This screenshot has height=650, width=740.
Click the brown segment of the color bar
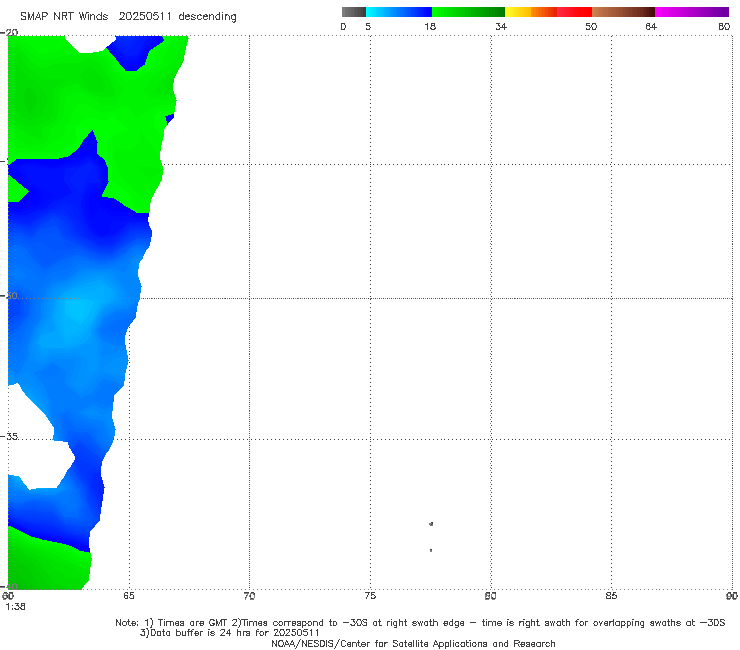(x=623, y=12)
